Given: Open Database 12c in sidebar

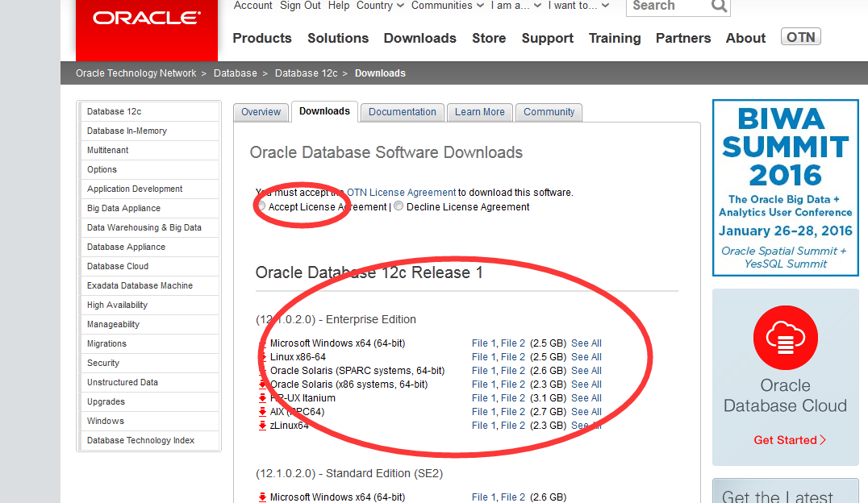Looking at the screenshot, I should (x=149, y=111).
